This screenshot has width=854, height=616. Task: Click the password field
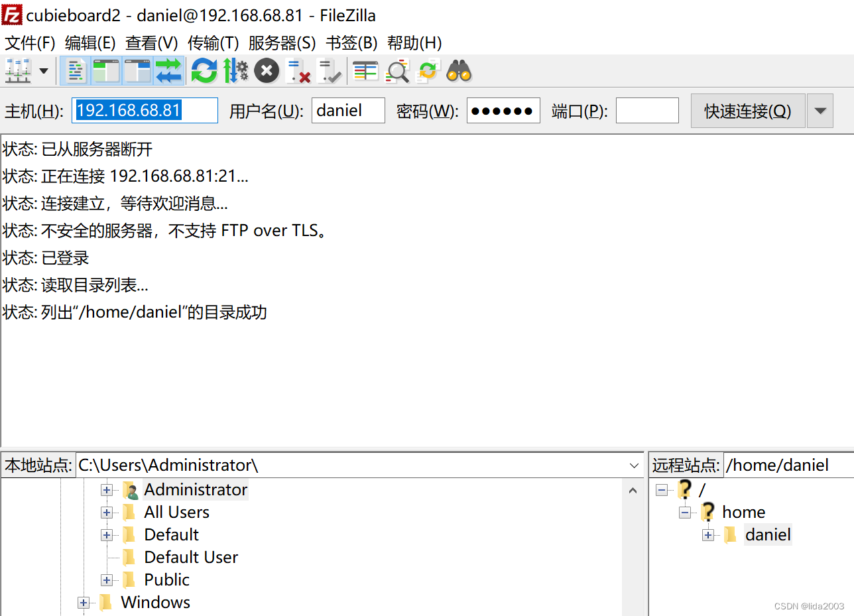coord(503,111)
